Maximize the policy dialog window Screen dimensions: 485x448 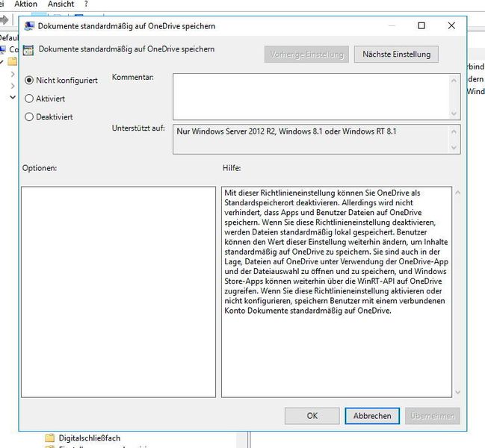pos(421,25)
